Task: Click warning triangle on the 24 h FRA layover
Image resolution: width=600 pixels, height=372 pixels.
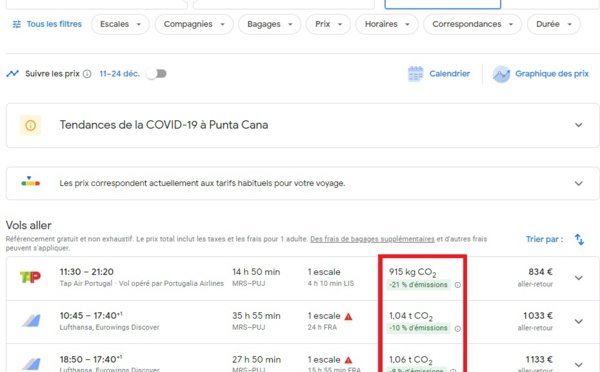Action: pyautogui.click(x=348, y=317)
